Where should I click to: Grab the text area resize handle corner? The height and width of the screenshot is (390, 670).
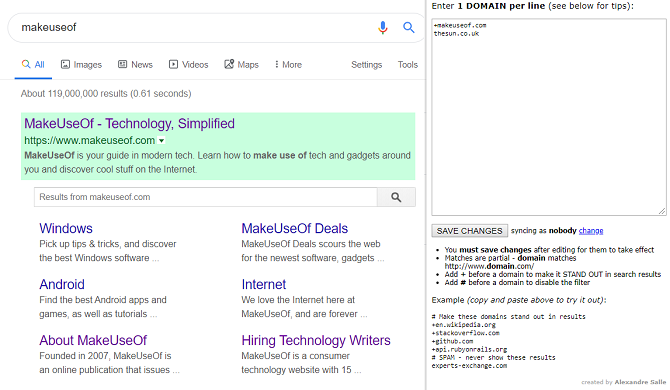(662, 211)
